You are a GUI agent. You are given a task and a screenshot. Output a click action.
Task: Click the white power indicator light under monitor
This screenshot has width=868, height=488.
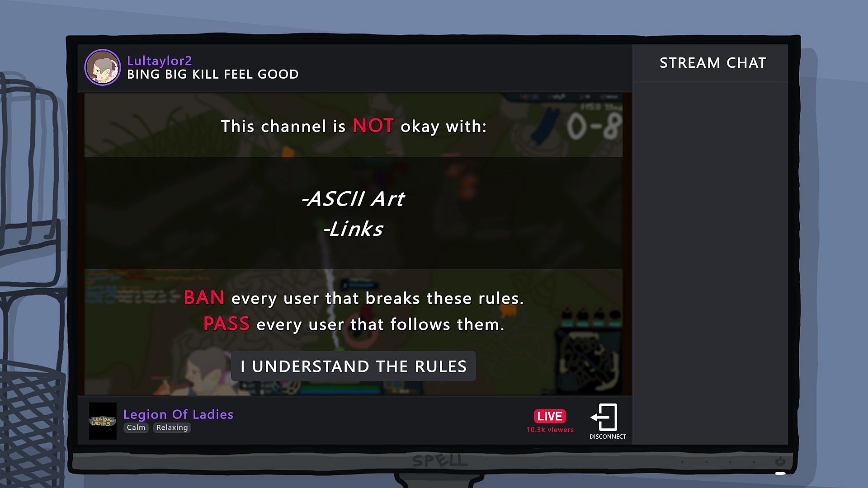pos(780,473)
